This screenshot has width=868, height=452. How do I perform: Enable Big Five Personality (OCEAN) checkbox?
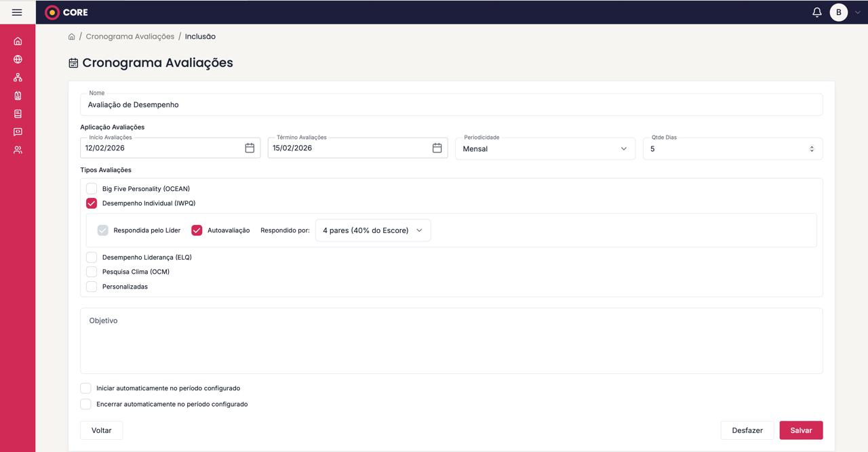point(92,188)
